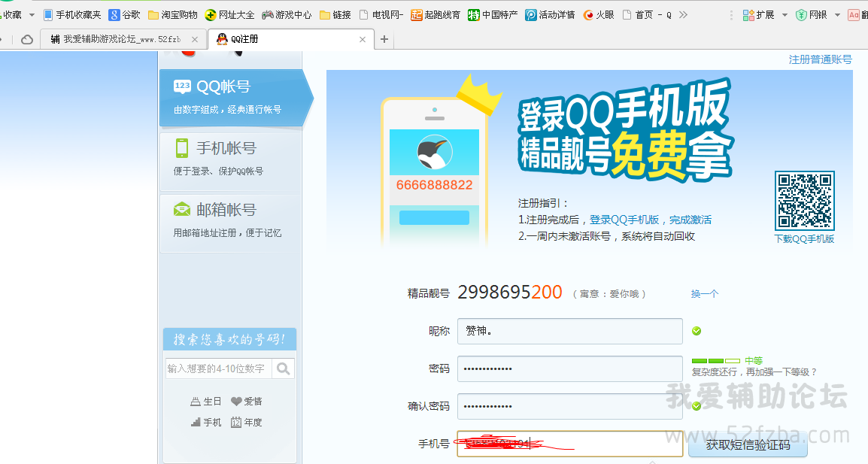Close the QQ注册 tab

[363, 39]
